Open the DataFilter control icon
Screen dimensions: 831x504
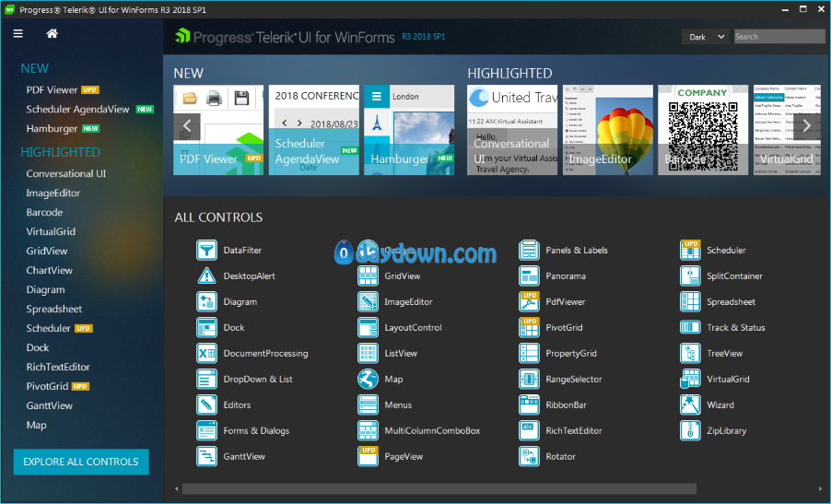click(x=206, y=250)
